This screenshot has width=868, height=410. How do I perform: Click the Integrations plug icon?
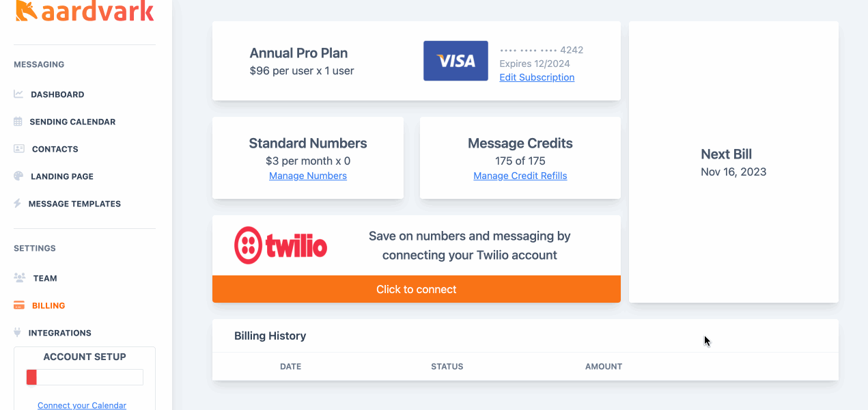click(18, 333)
